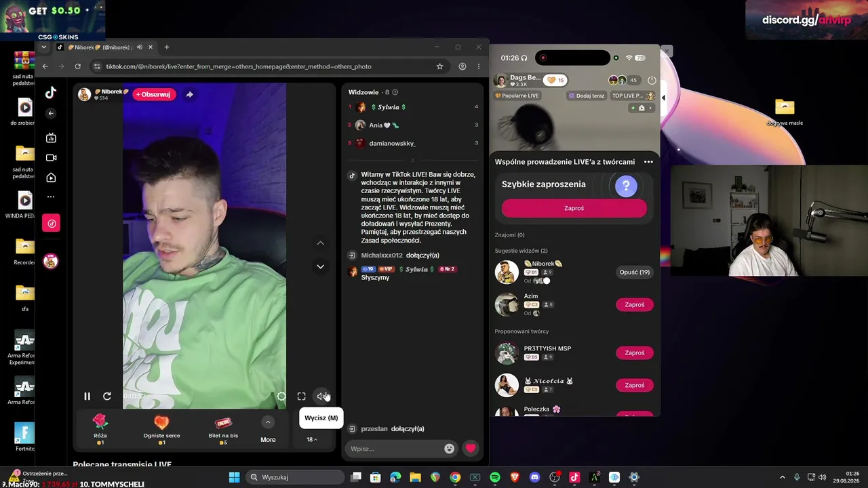868x488 pixels.
Task: Open the quick invites question mark
Action: coord(626,185)
